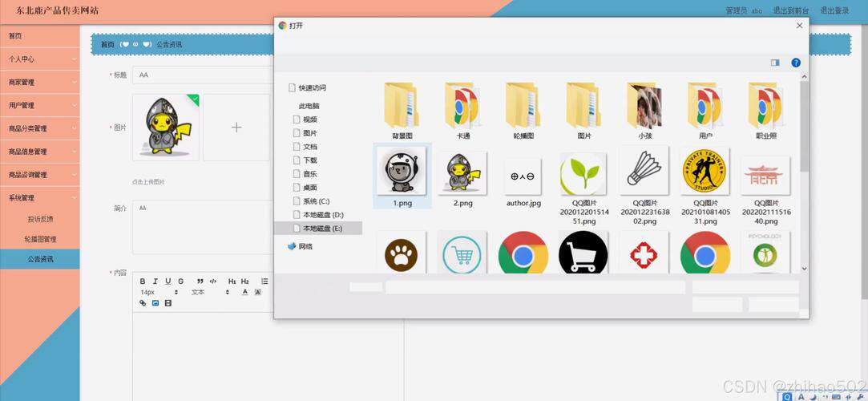Go to 首页 in the sidebar
The width and height of the screenshot is (868, 401).
(40, 36)
